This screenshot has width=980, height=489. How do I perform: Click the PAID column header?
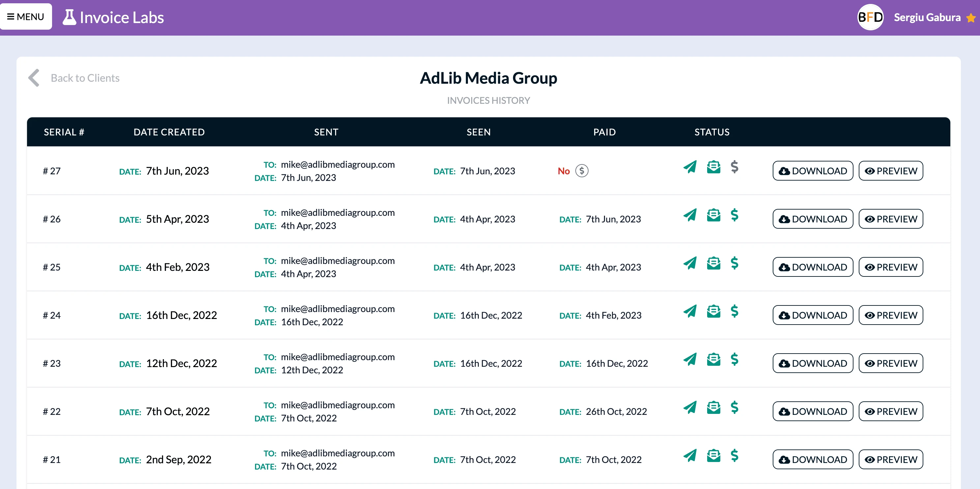coord(605,132)
